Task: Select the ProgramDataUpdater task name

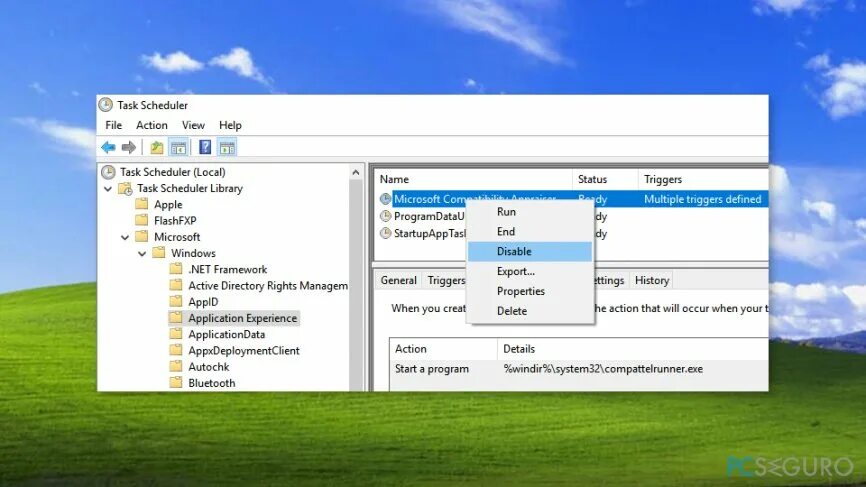Action: coord(429,216)
